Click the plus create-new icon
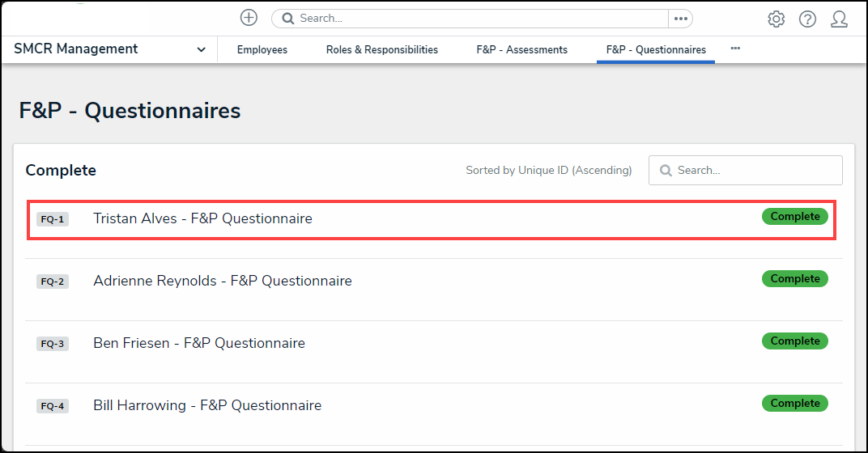 [249, 18]
